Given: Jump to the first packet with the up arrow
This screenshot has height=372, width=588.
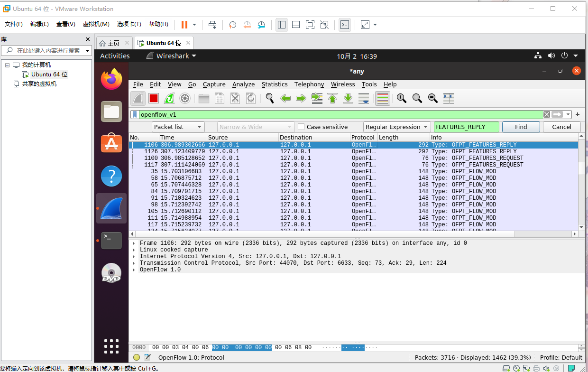Looking at the screenshot, I should coord(332,98).
